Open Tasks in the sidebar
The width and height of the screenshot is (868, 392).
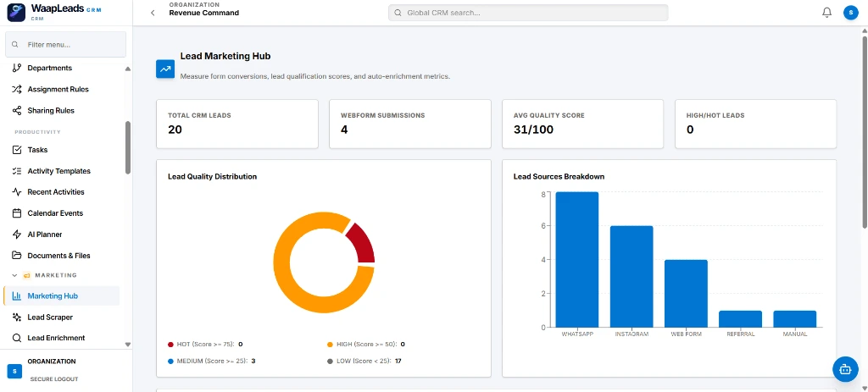pyautogui.click(x=61, y=150)
